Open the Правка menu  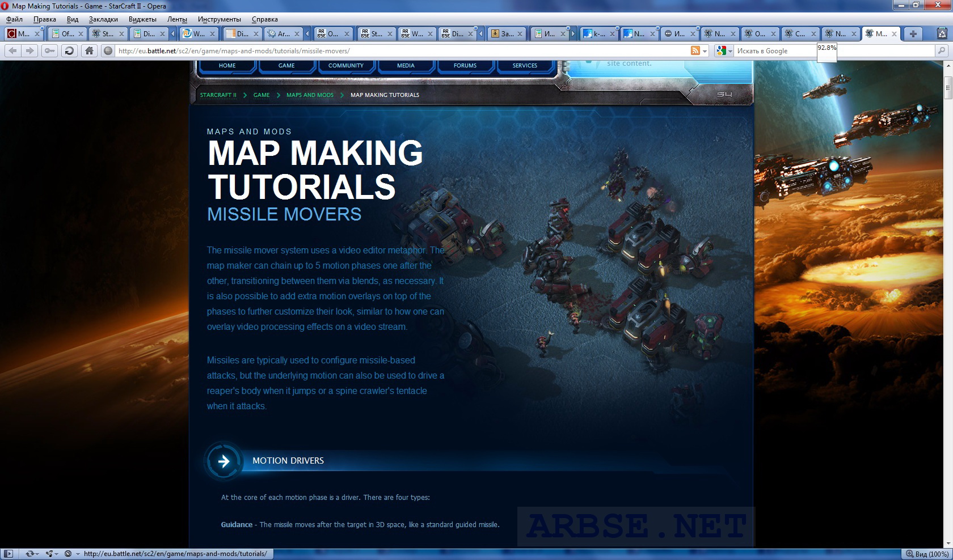coord(45,19)
